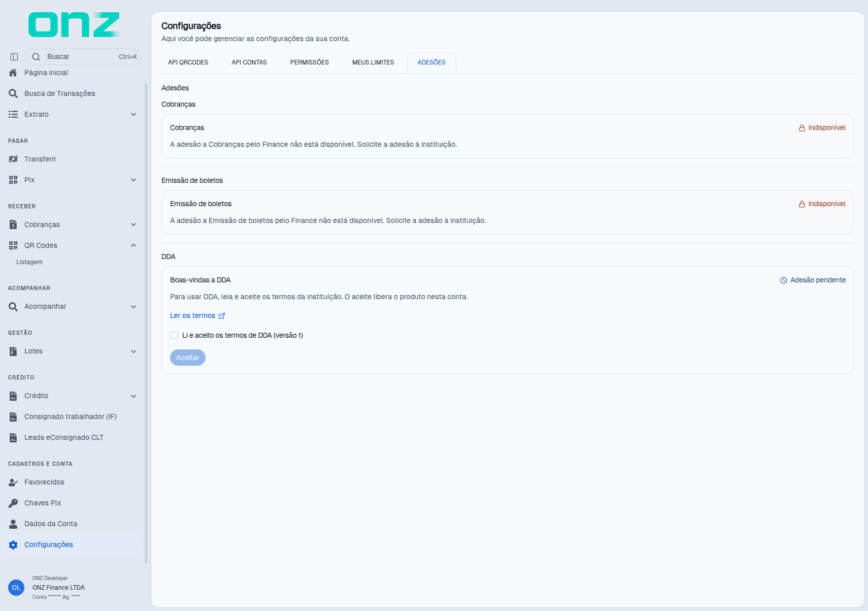Open Listagem under QR Codes
Image resolution: width=868 pixels, height=611 pixels.
pos(29,262)
